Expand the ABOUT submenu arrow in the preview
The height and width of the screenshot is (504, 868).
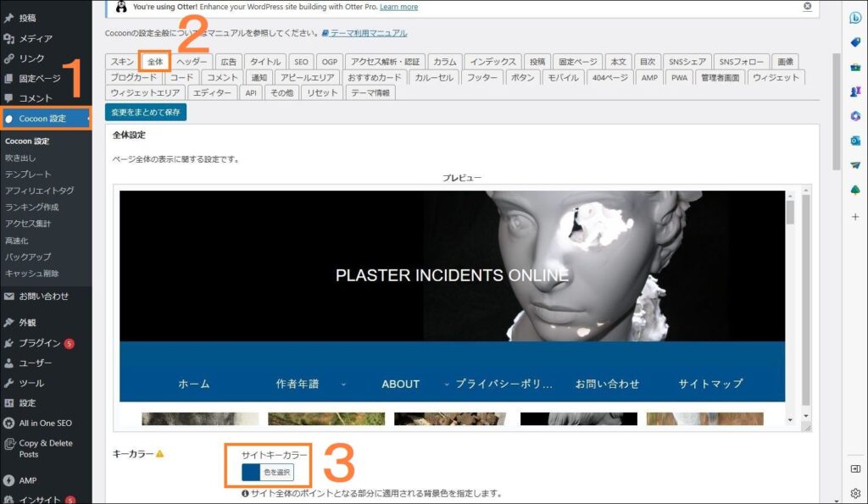446,384
